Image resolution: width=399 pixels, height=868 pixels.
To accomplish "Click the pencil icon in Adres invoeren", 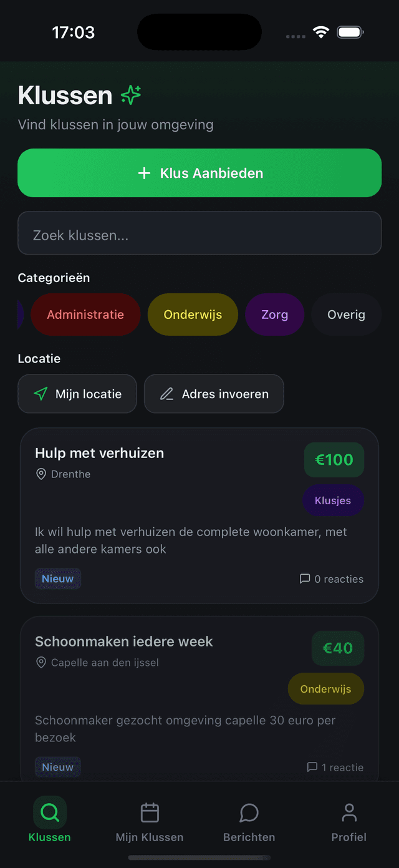I will (x=166, y=394).
